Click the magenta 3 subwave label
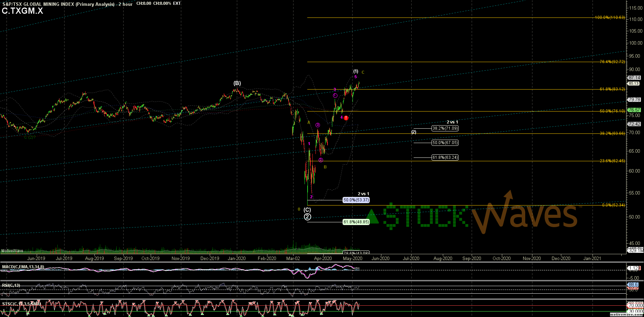The width and height of the screenshot is (644, 317). (x=335, y=90)
